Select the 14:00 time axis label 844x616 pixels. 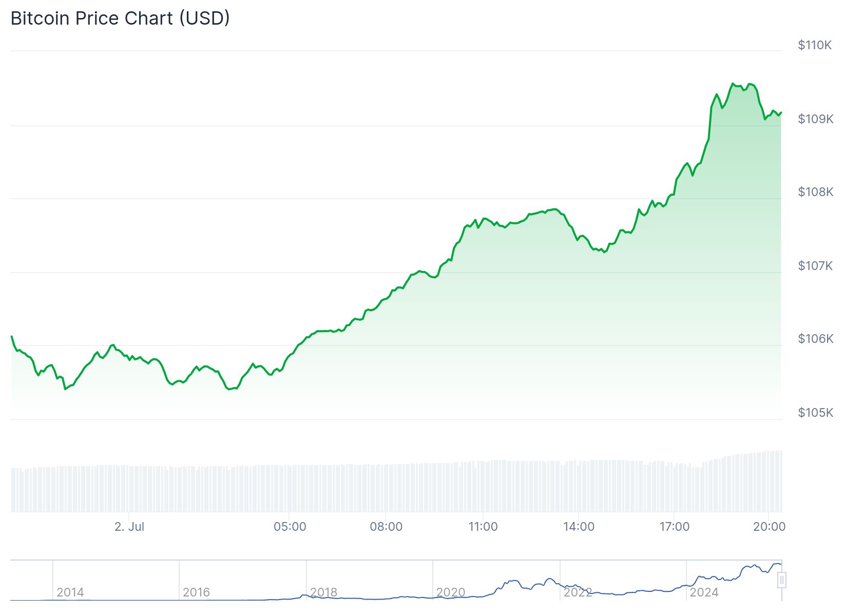point(579,527)
